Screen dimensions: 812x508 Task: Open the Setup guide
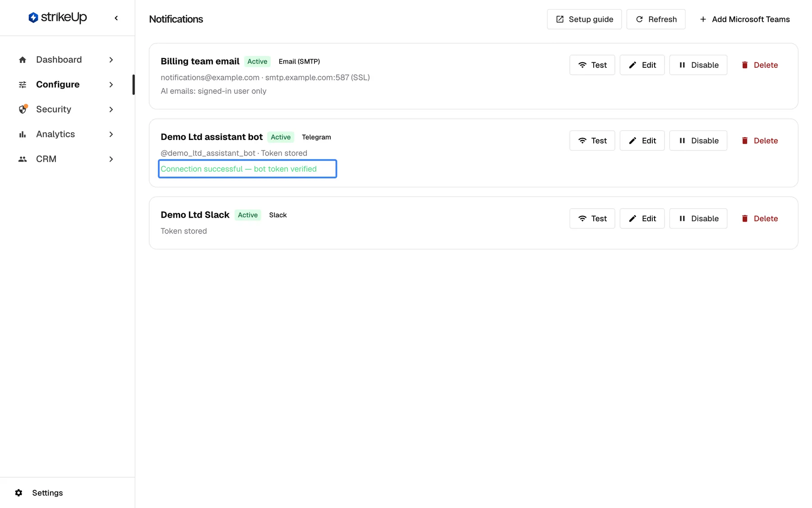[584, 19]
